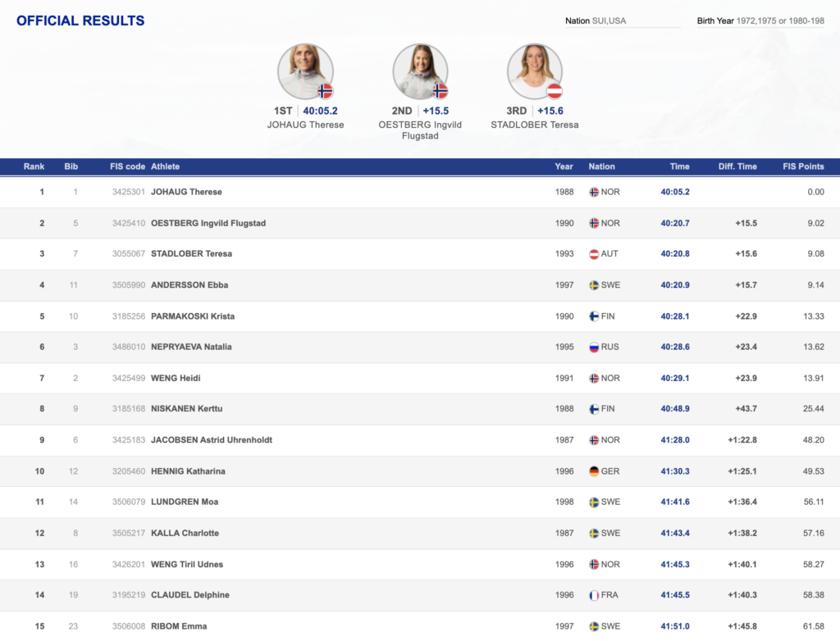840x641 pixels.
Task: Click Ingvild Flugstad Oestberg's second place photo
Action: 420,71
